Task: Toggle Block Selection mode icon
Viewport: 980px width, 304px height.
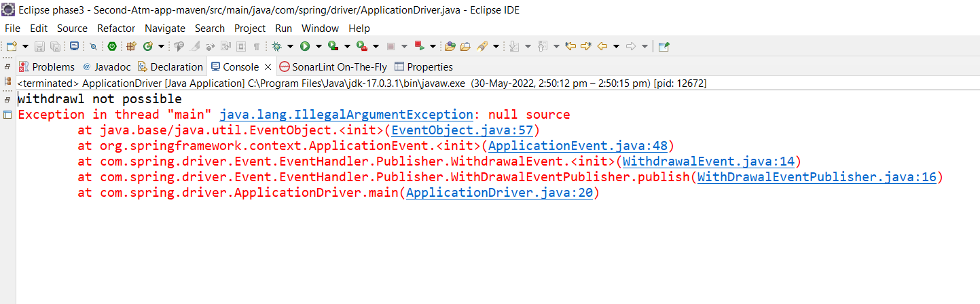Action: coord(240,46)
